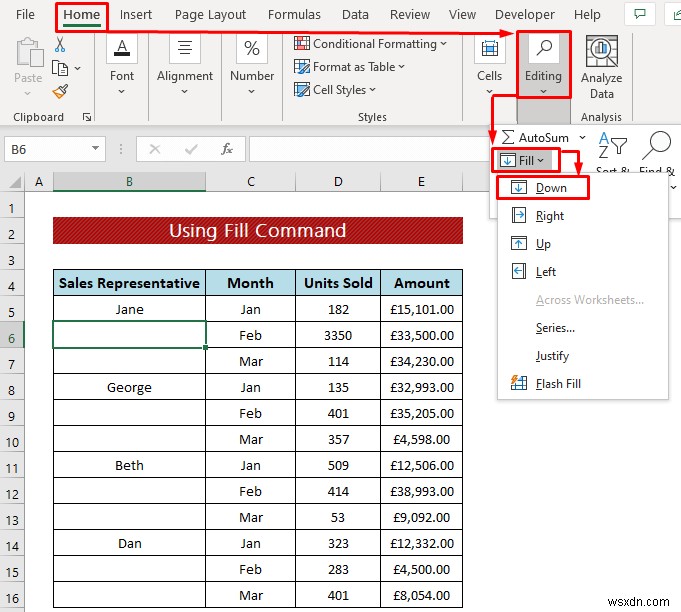Open the Clipboard dialog launcher icon
The image size is (681, 612).
[x=87, y=117]
